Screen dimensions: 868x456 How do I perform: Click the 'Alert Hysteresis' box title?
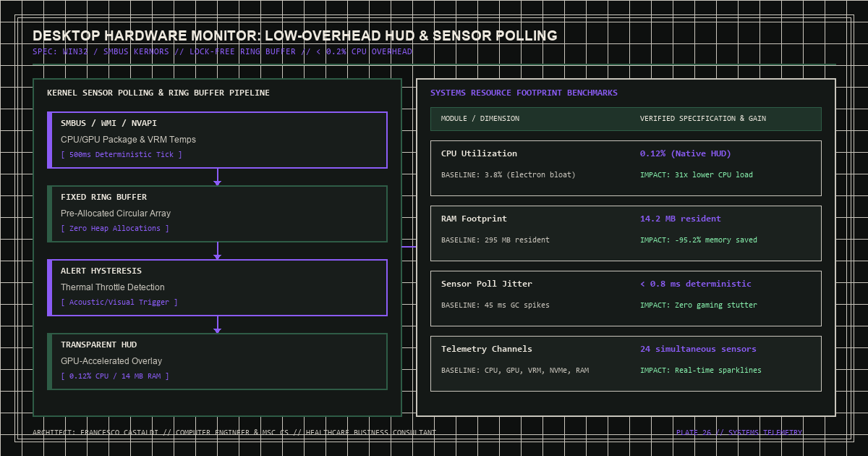click(x=101, y=271)
